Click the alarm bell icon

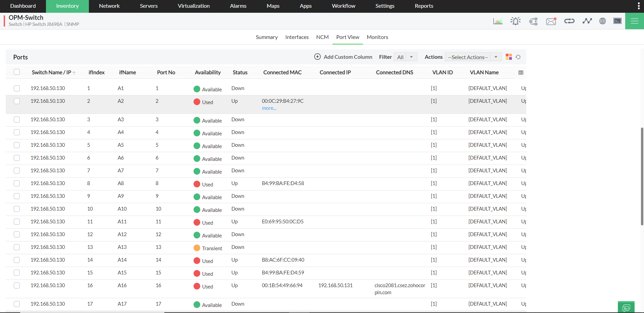point(516,21)
